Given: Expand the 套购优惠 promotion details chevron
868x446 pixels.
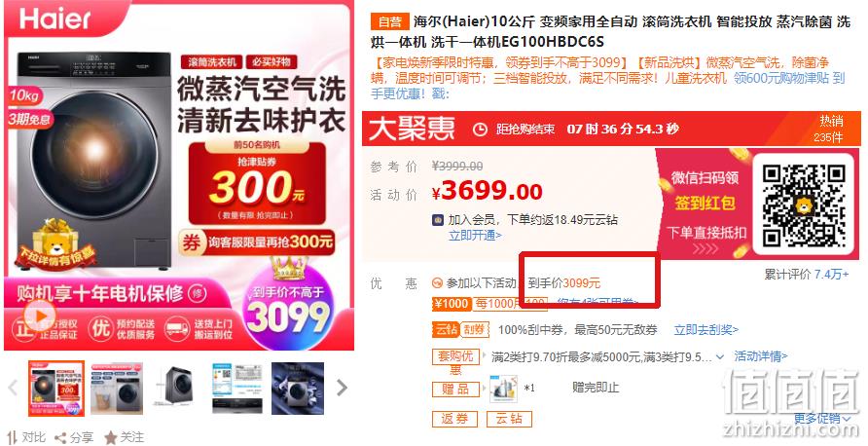Looking at the screenshot, I should [720, 356].
